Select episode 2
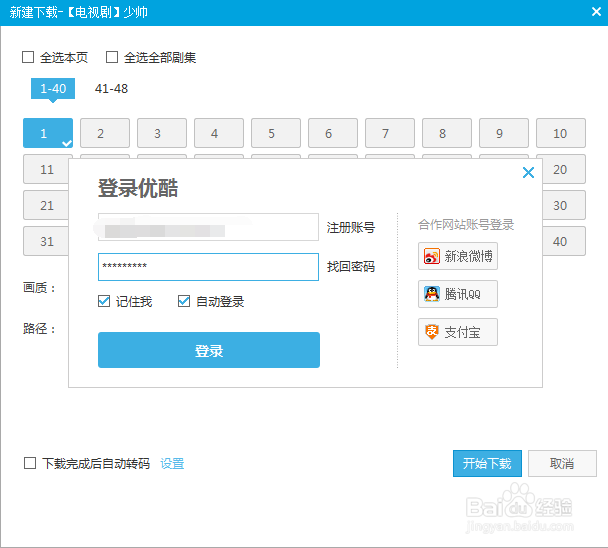This screenshot has height=548, width=608. [105, 133]
